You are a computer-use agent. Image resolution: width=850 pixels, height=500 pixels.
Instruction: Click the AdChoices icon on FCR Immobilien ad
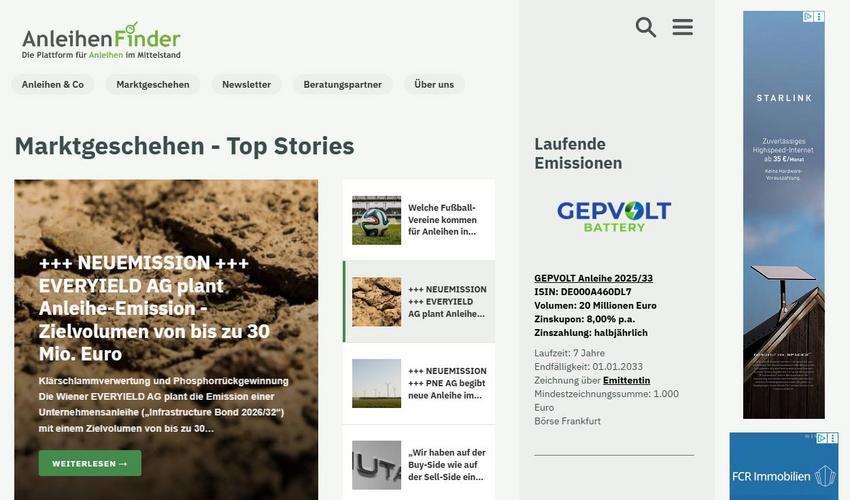point(822,438)
